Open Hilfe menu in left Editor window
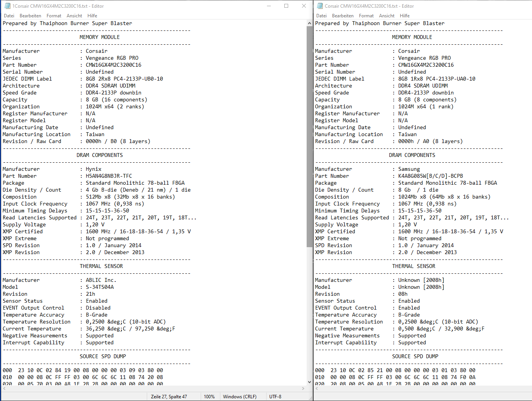The width and height of the screenshot is (532, 401). click(x=92, y=16)
